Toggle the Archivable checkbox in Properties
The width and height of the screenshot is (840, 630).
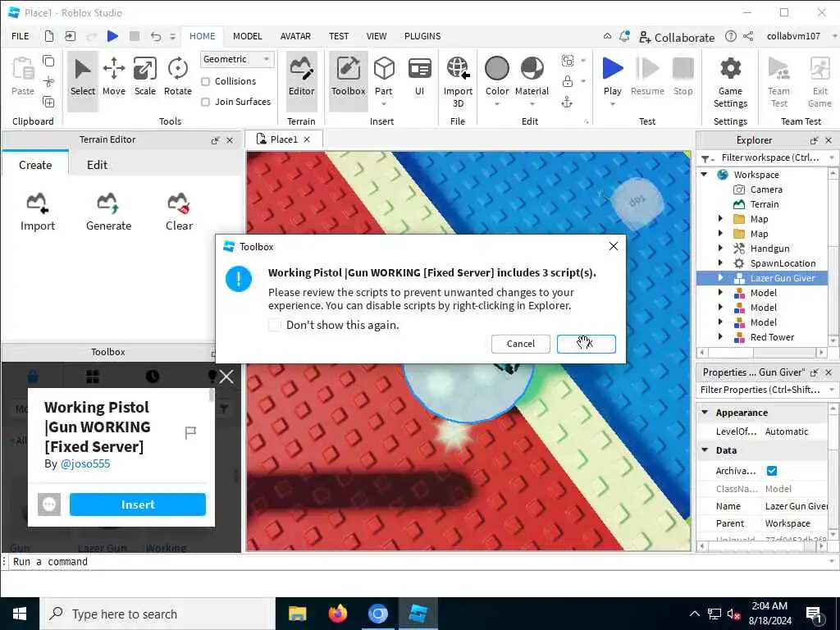(x=772, y=471)
